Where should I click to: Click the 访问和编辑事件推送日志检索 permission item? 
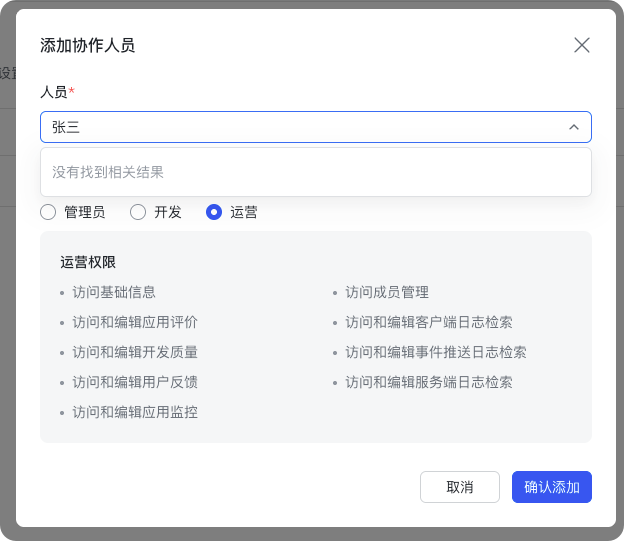pos(436,352)
